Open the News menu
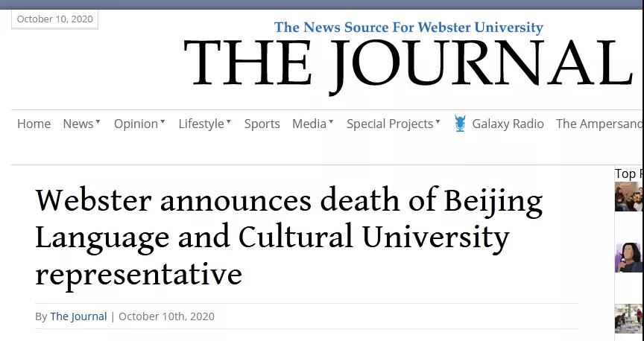Viewport: 644px width, 341px height. [78, 124]
